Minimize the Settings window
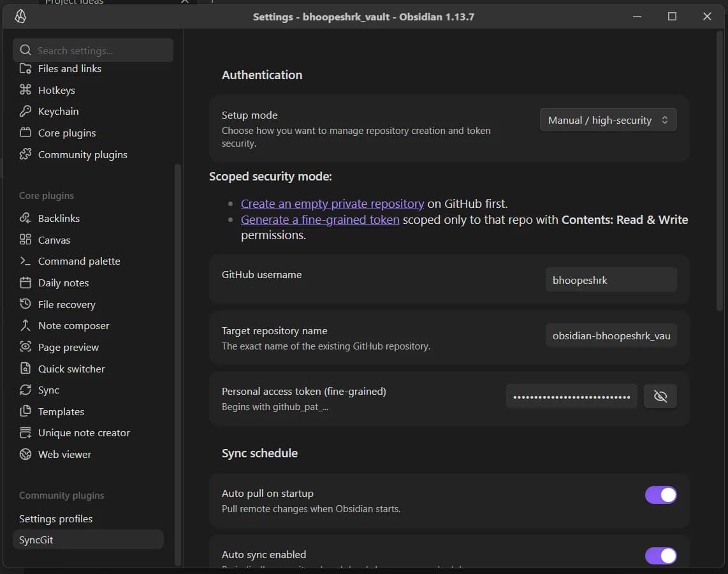728x574 pixels. click(637, 17)
